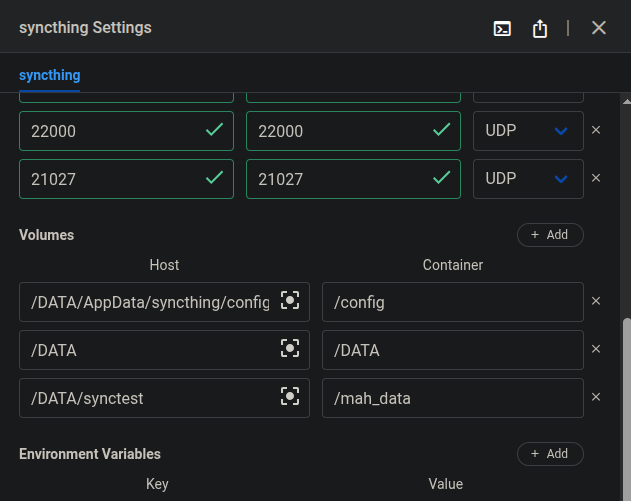Screen dimensions: 631x501
Task: Edit the container path /DATA field
Action: click(453, 350)
